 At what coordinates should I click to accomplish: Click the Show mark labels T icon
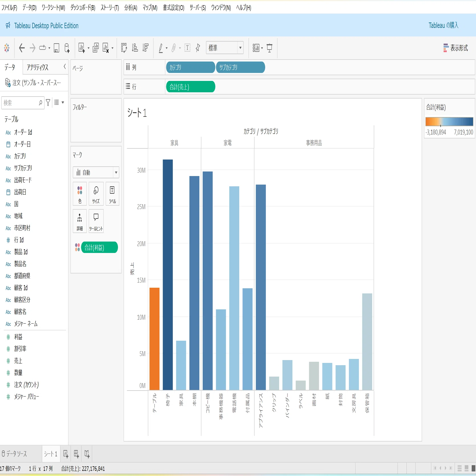tap(187, 48)
